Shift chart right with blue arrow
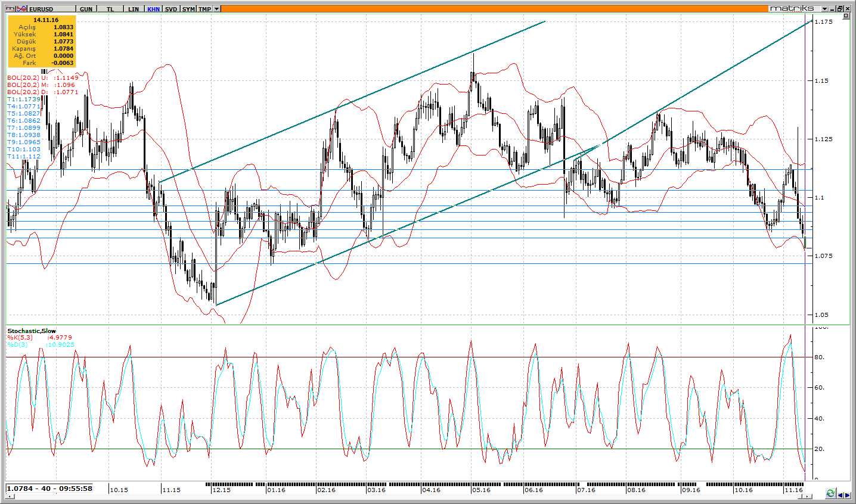The image size is (856, 504). tap(847, 494)
